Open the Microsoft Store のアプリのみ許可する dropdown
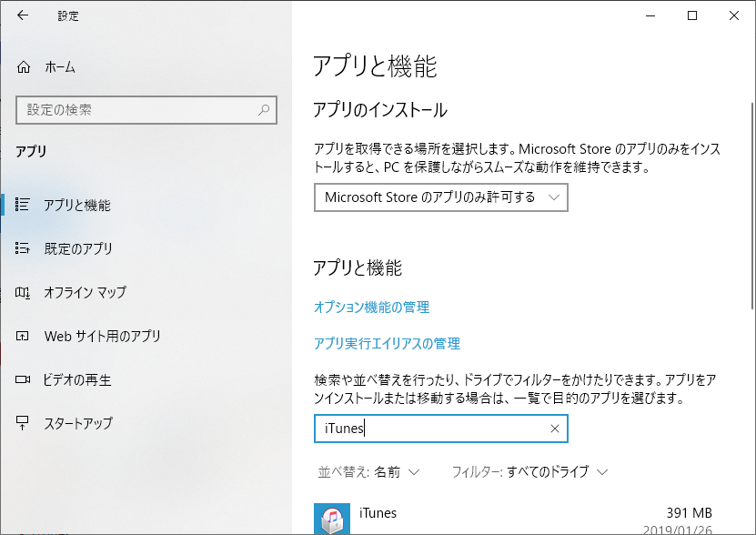756x535 pixels. coord(440,197)
